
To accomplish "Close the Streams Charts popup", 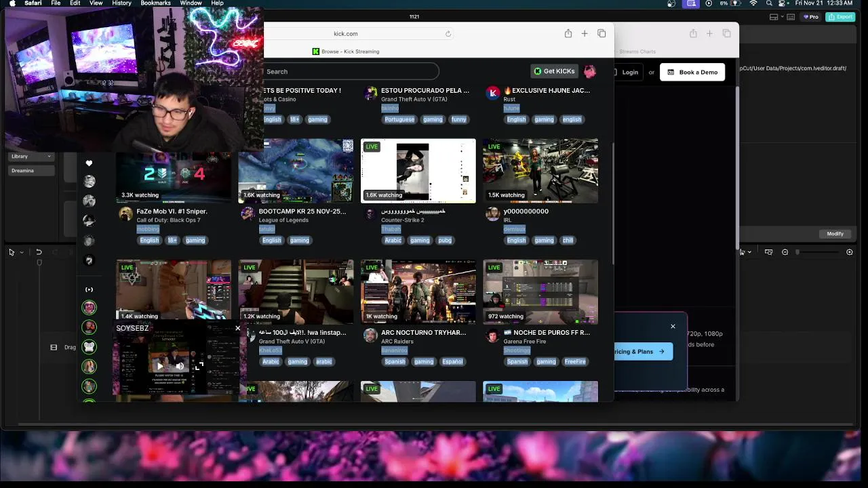I will tap(673, 327).
